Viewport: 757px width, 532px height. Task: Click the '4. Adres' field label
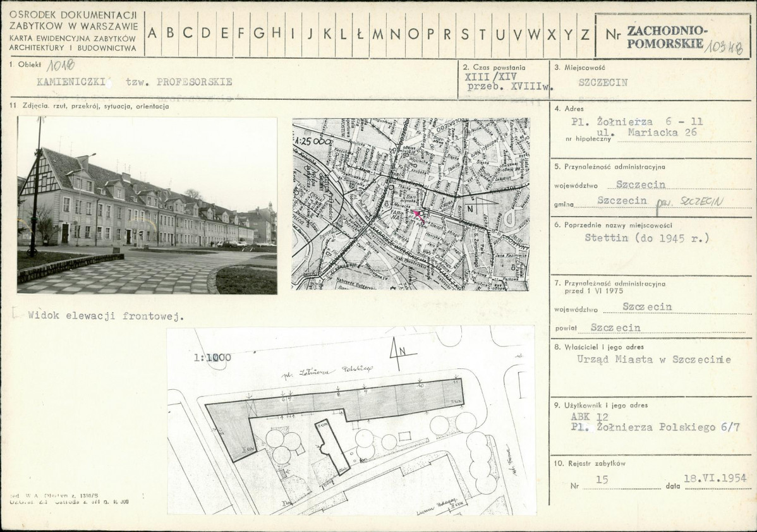click(569, 109)
